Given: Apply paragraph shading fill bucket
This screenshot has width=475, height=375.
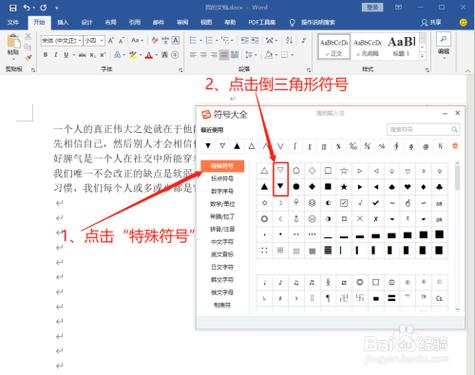Looking at the screenshot, I should [x=269, y=55].
